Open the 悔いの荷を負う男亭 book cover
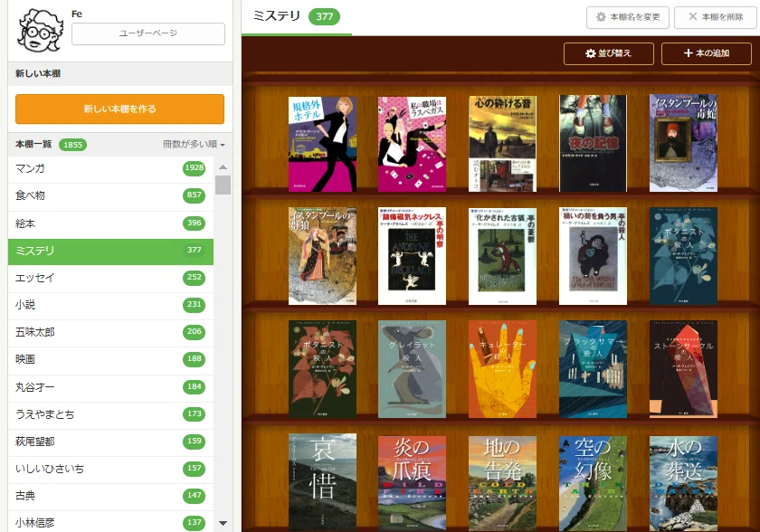Viewport: 760px width, 532px height. click(593, 256)
